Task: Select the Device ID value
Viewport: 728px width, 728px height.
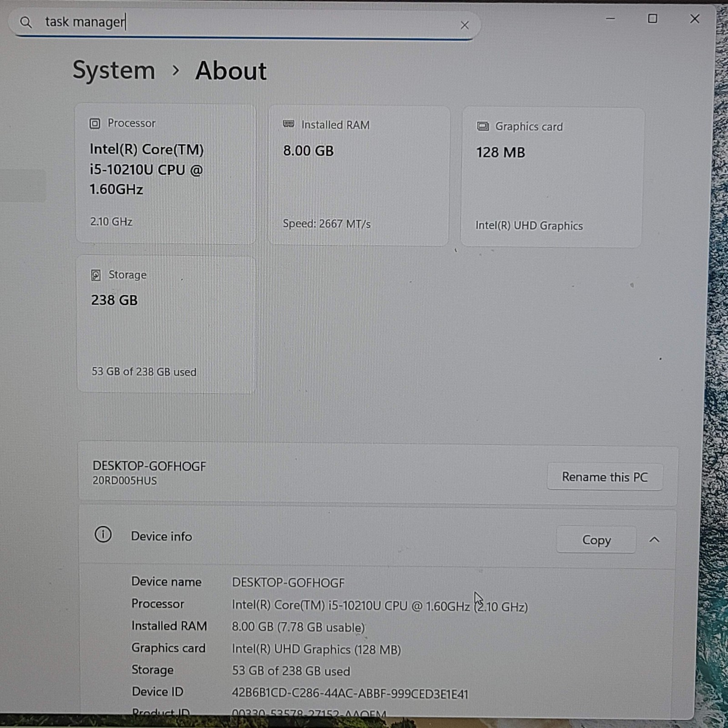Action: (350, 694)
